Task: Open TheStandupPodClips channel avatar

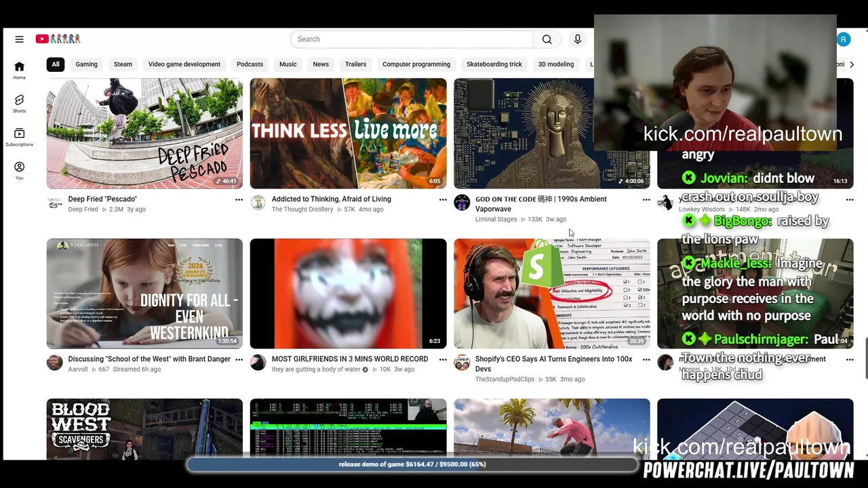Action: (462, 363)
